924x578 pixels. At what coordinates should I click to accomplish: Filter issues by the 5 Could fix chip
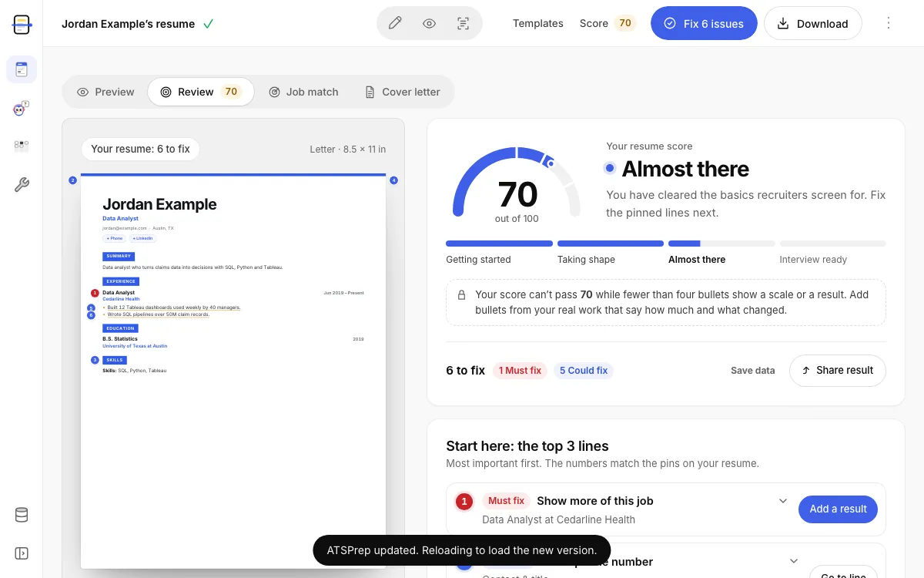tap(584, 371)
